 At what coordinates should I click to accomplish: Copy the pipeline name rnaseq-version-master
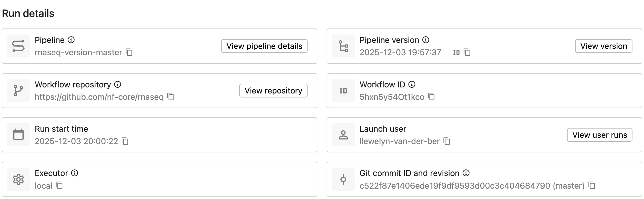tap(129, 52)
